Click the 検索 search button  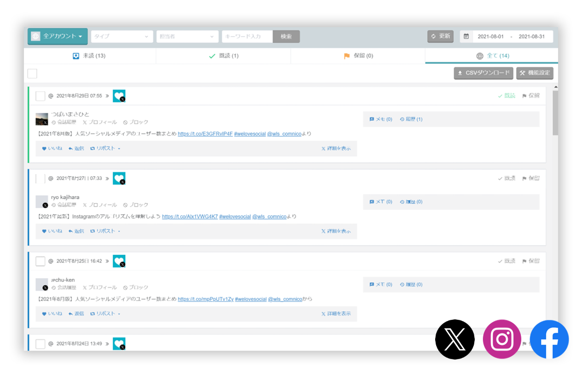coord(286,36)
